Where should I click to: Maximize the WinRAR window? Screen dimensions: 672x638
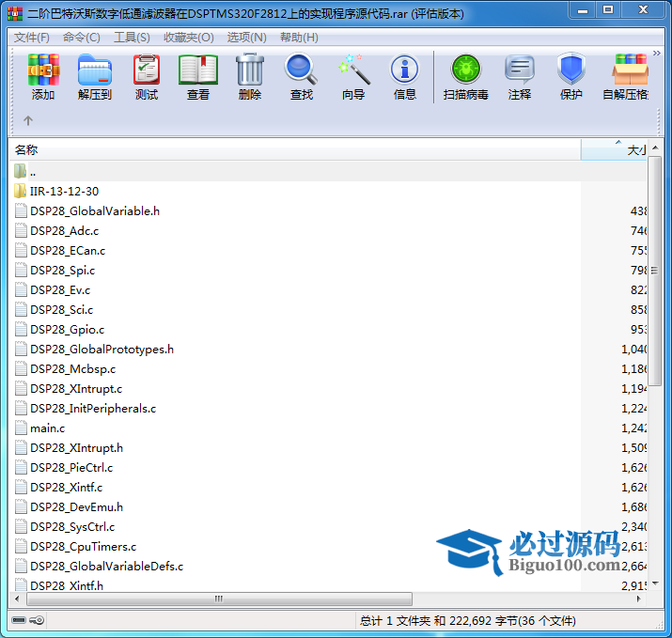point(608,10)
